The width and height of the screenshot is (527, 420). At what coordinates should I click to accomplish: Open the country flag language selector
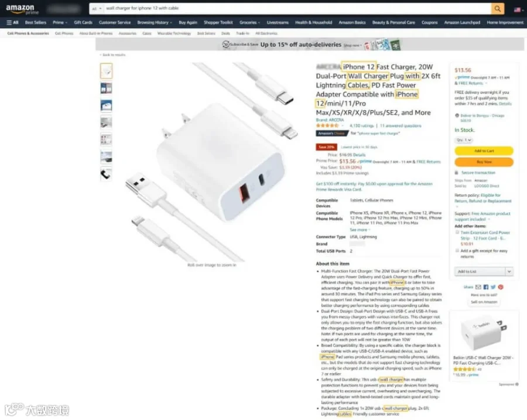(519, 10)
